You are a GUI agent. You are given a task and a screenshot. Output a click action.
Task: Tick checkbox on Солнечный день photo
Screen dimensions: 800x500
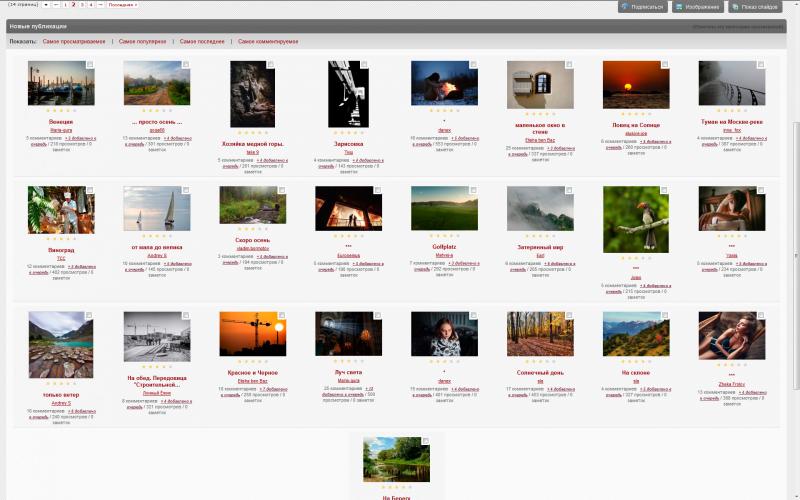click(569, 316)
